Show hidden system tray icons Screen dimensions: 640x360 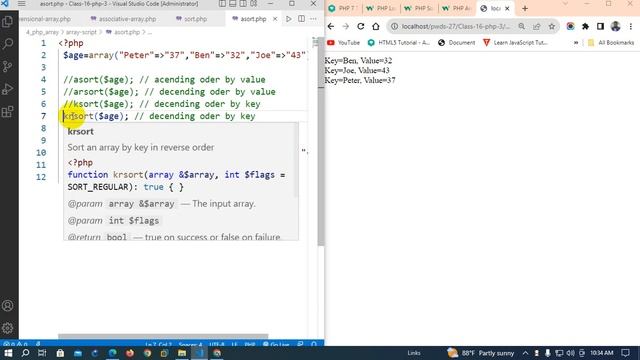tap(525, 353)
